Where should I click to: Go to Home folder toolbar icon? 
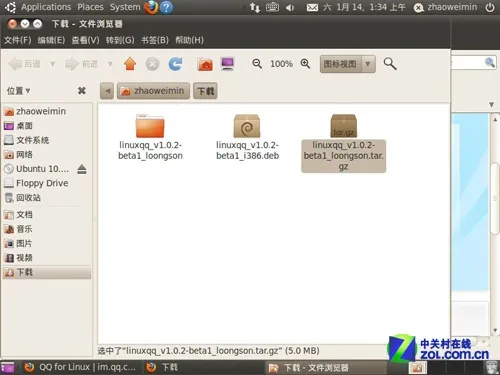point(205,64)
